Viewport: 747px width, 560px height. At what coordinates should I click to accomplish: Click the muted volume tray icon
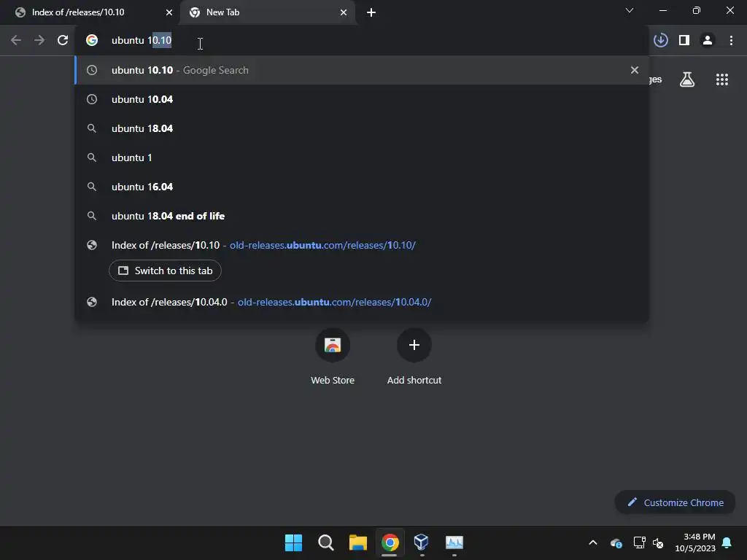click(658, 542)
